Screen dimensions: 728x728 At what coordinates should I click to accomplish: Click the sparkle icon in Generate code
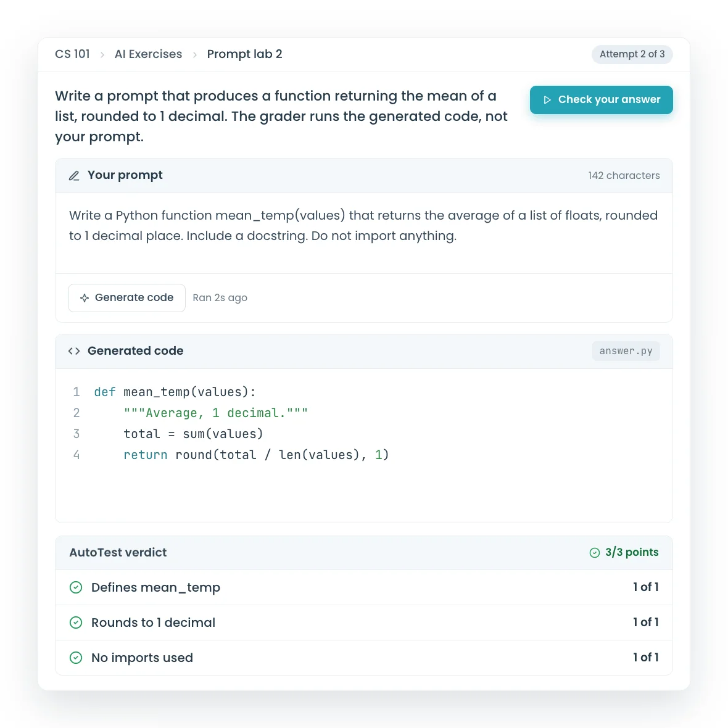pyautogui.click(x=85, y=298)
